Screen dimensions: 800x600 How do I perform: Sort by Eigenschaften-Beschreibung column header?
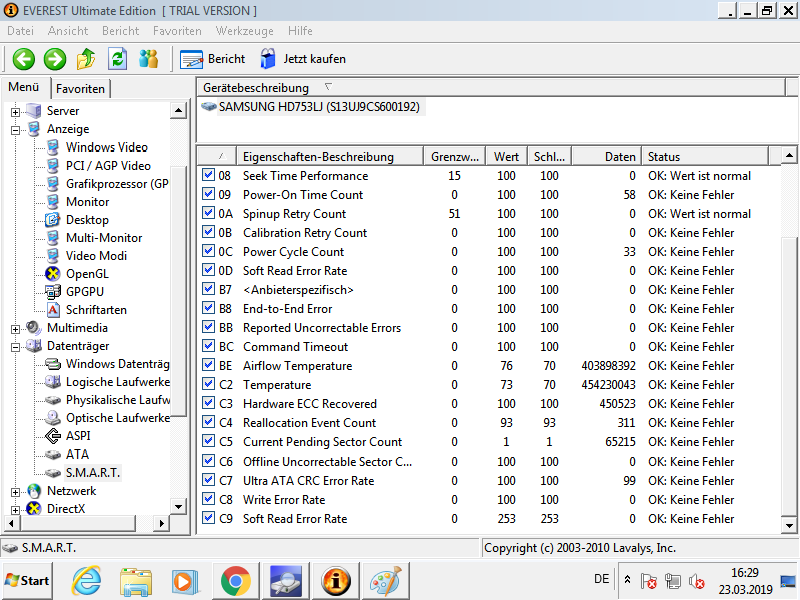coord(330,157)
